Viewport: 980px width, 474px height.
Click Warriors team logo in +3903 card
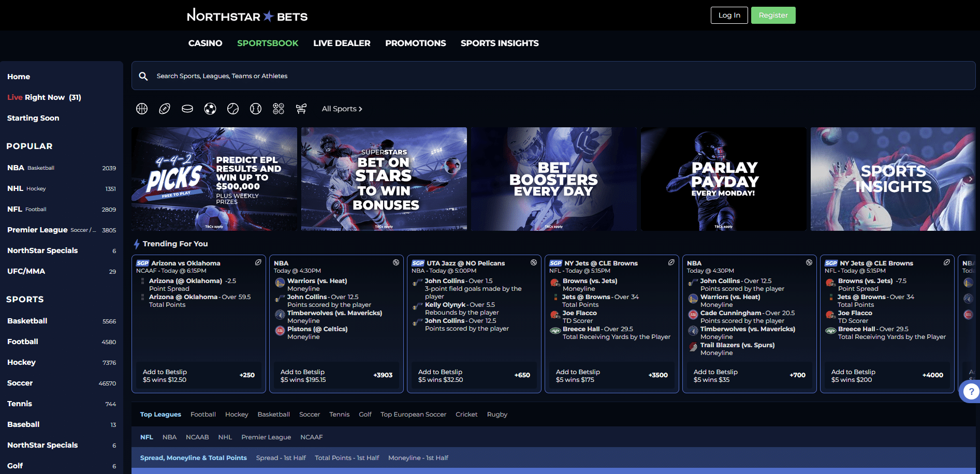click(x=280, y=283)
